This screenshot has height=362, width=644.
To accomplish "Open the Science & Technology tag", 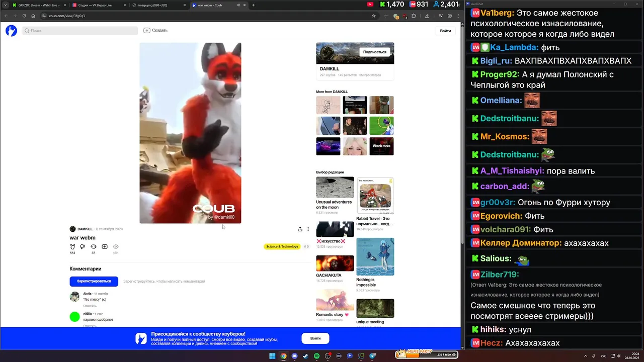I will pos(282,246).
